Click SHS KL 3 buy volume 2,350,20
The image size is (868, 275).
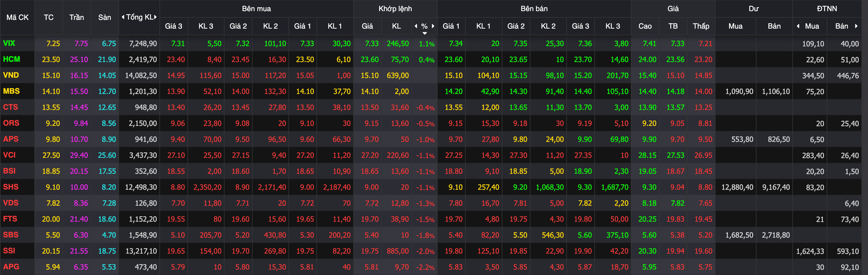(207, 187)
